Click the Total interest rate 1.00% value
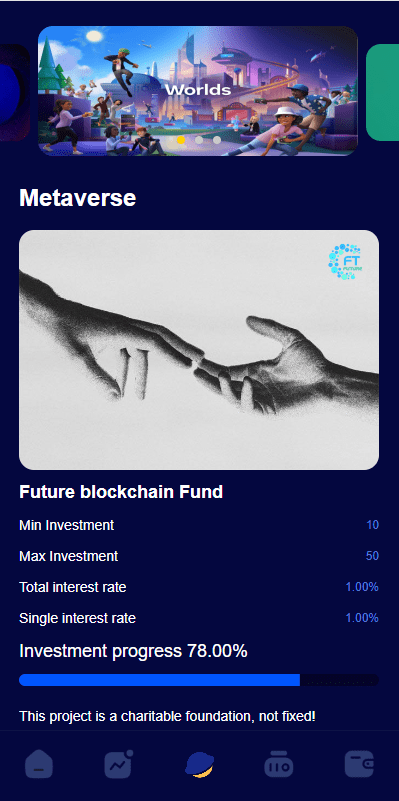Viewport: 399px width, 801px height. coord(362,587)
